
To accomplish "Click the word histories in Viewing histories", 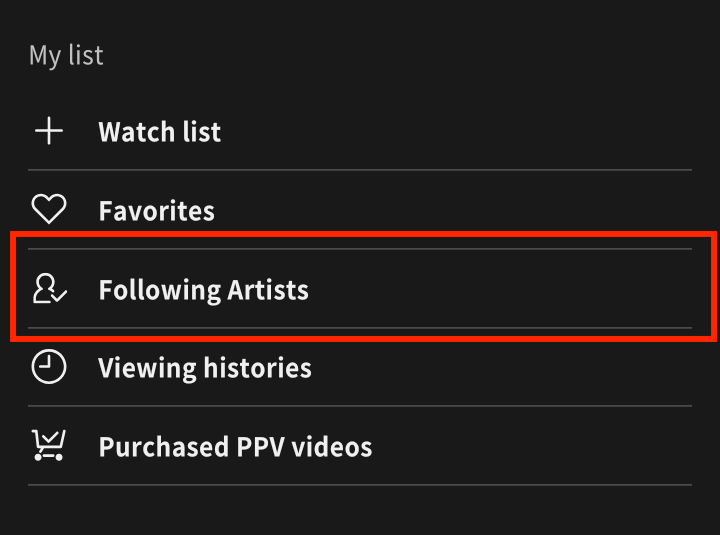I will 258,368.
